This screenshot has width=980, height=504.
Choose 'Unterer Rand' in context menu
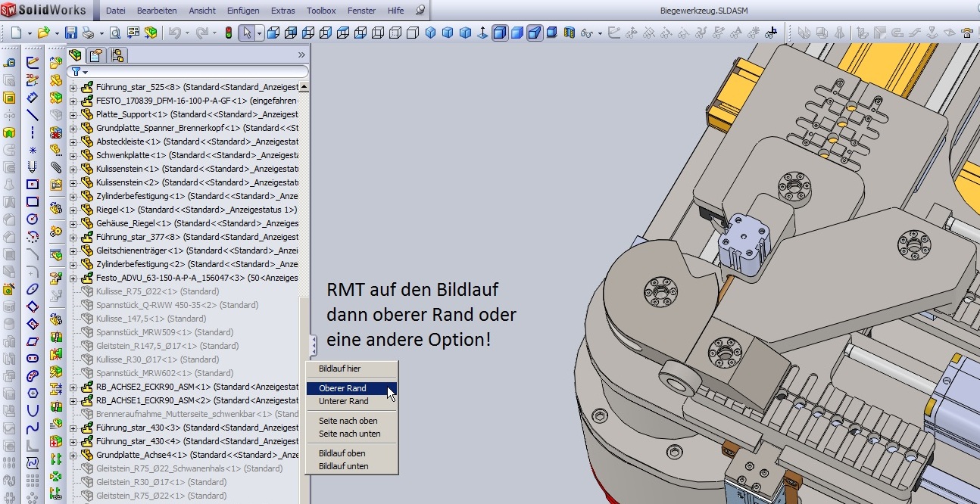(351, 401)
